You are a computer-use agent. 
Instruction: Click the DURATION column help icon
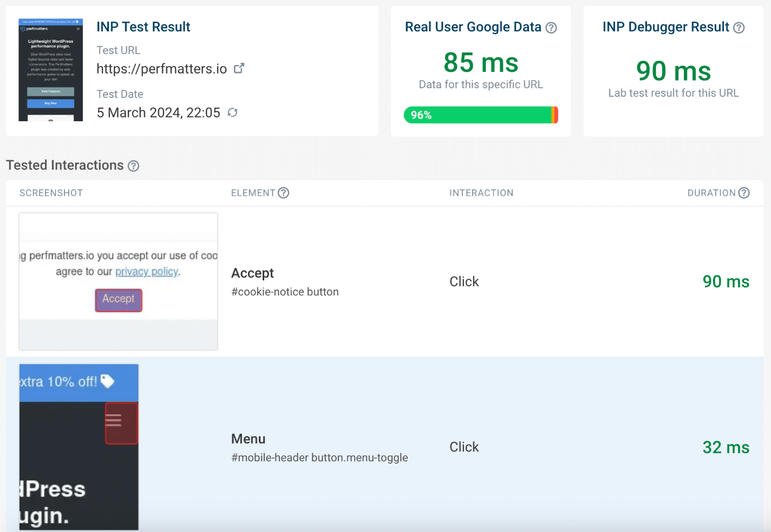point(745,193)
